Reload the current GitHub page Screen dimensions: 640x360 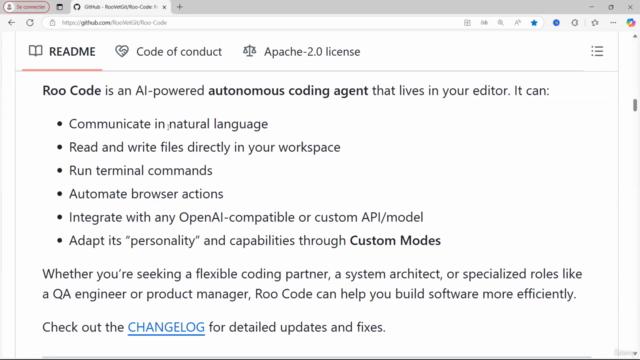30,23
